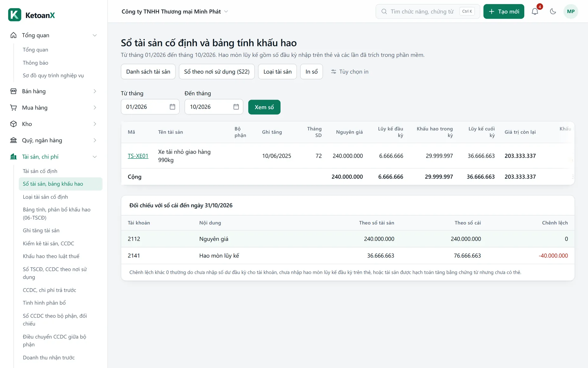Expand the Quỹ, ngân hàng chevron
588x368 pixels.
click(95, 140)
